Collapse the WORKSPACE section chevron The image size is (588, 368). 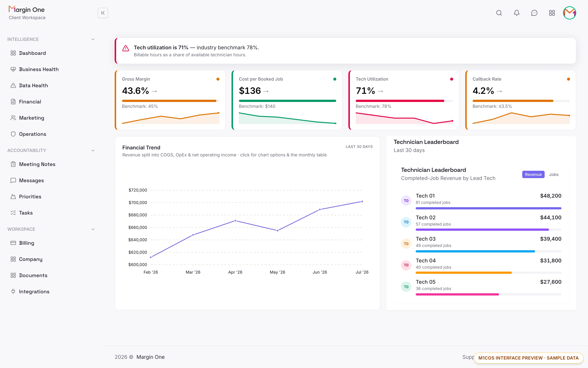[x=93, y=229]
